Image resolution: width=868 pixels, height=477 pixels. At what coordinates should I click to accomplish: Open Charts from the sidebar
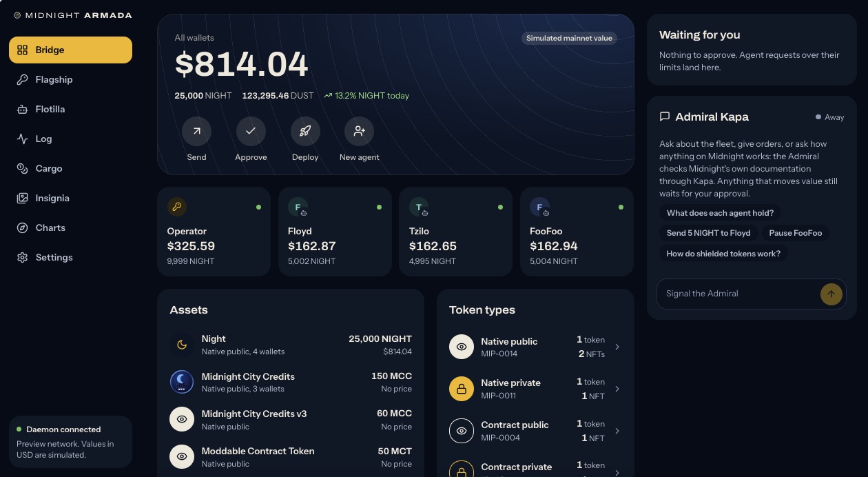pos(70,227)
